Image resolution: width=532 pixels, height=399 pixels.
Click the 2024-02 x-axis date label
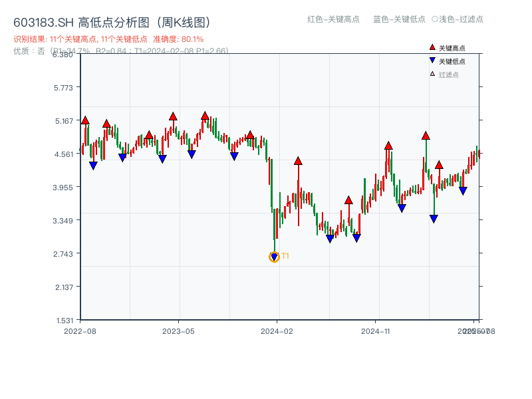(x=278, y=331)
